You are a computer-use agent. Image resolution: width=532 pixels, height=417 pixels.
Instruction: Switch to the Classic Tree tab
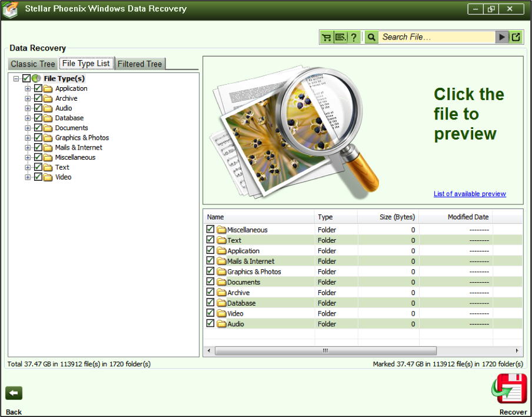[33, 64]
